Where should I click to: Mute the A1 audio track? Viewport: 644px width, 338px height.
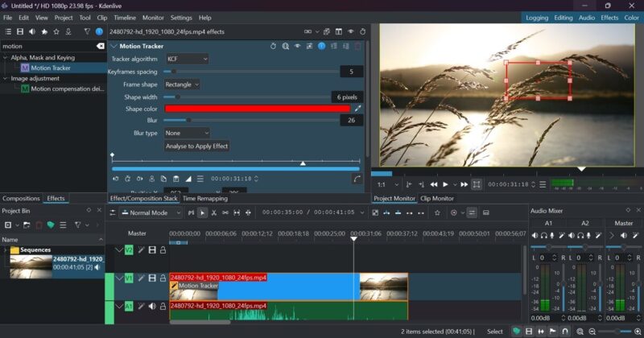pos(152,307)
